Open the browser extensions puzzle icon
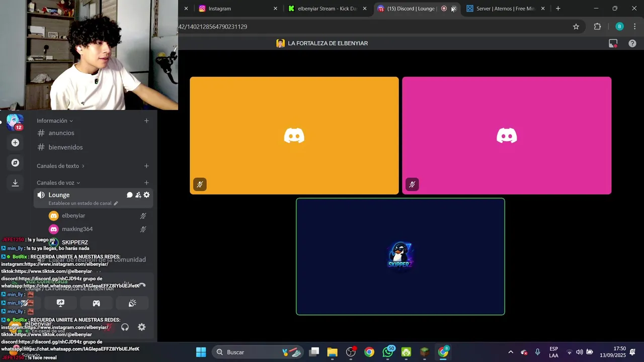The width and height of the screenshot is (644, 362). pos(597,27)
